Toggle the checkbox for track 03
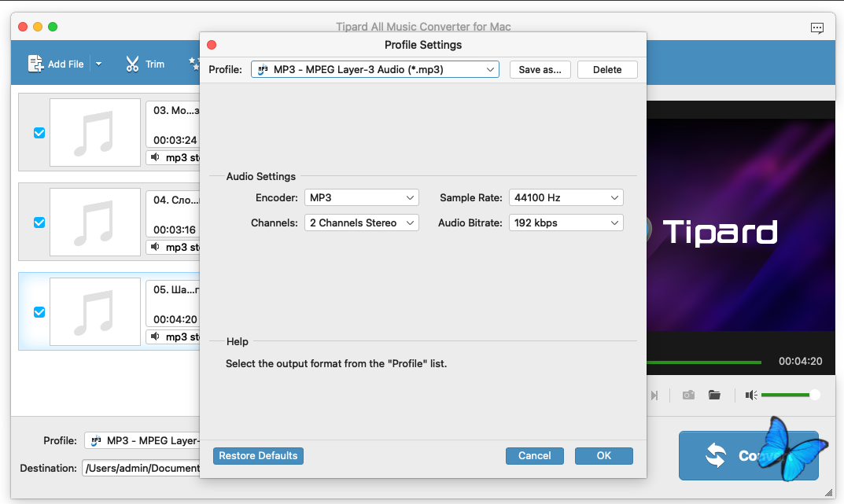844x504 pixels. coord(39,133)
